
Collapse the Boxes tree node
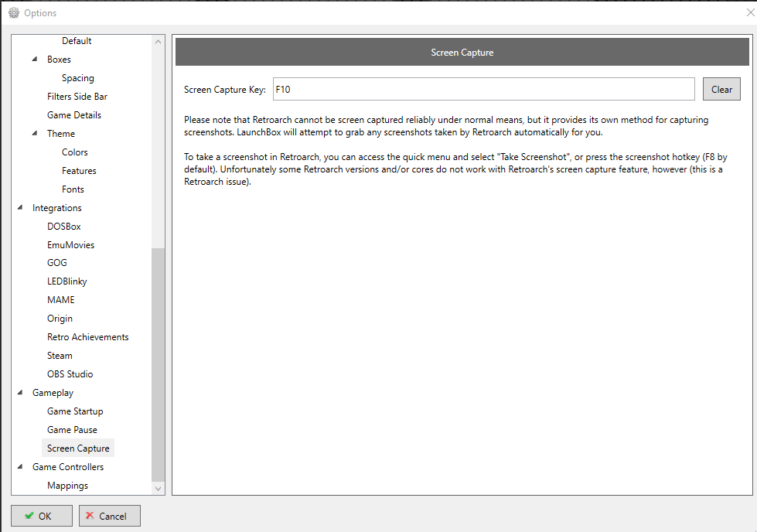click(35, 59)
